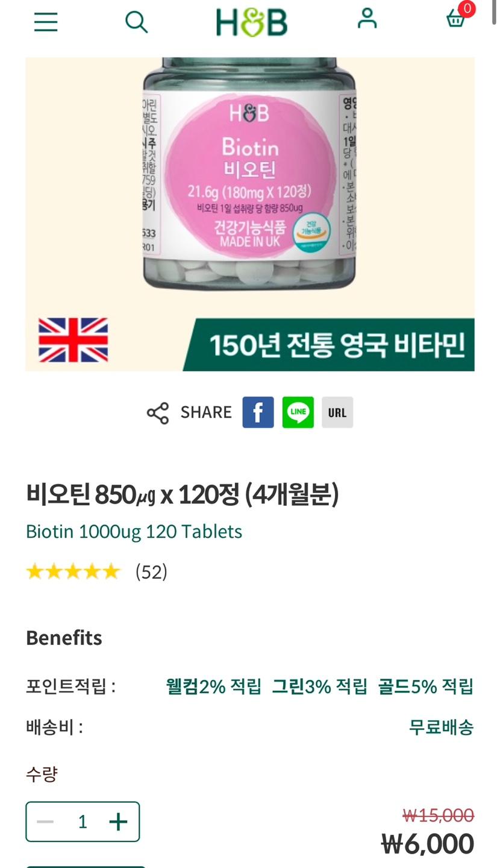500x868 pixels.
Task: Select the quantity number field
Action: pyautogui.click(x=83, y=822)
